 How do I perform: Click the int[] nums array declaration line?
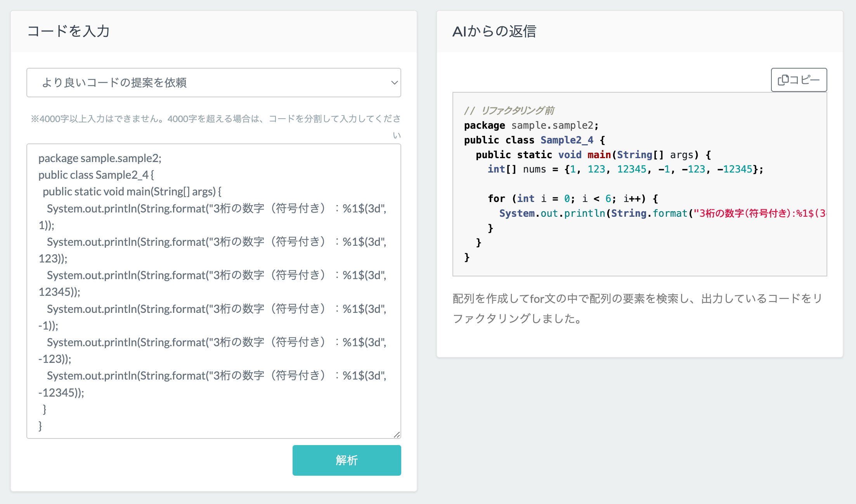tap(625, 169)
